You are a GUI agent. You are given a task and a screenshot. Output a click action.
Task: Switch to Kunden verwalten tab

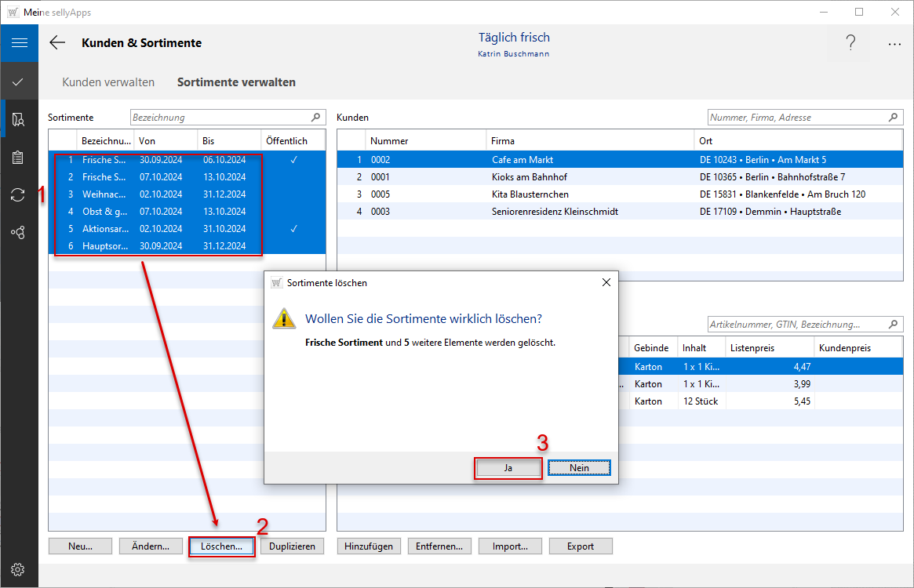[108, 82]
